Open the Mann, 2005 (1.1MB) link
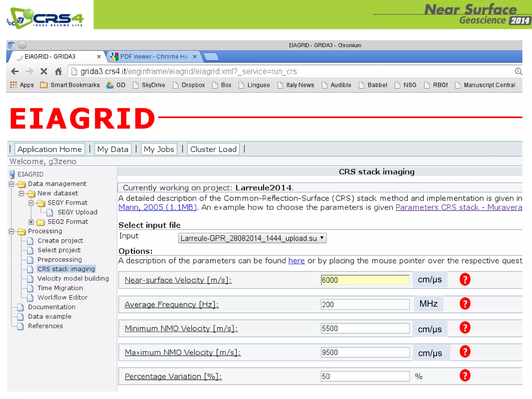Screen dimensions: 532x399 click(x=157, y=207)
